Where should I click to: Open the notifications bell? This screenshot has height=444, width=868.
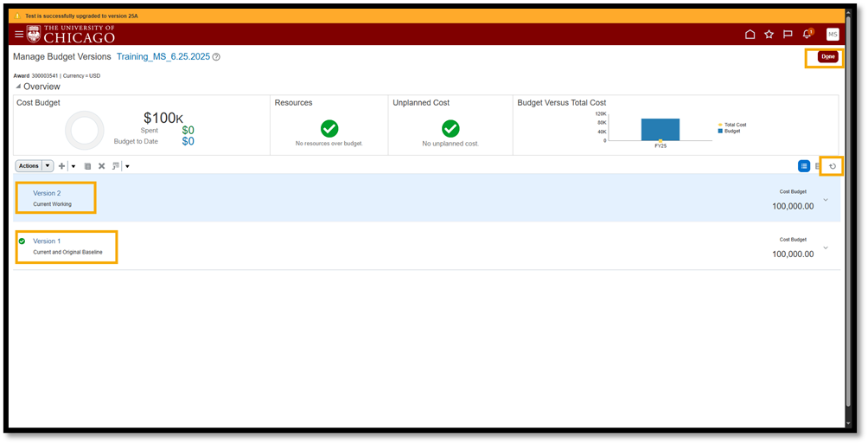pos(807,35)
